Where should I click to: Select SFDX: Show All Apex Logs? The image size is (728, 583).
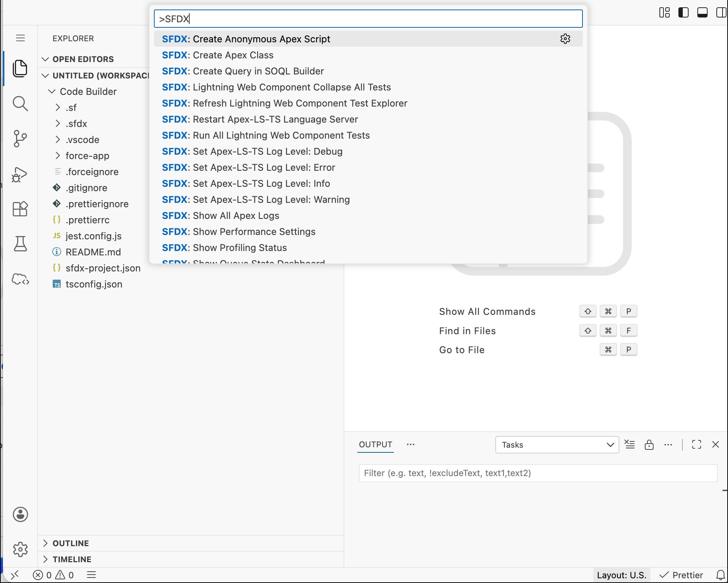(x=368, y=215)
